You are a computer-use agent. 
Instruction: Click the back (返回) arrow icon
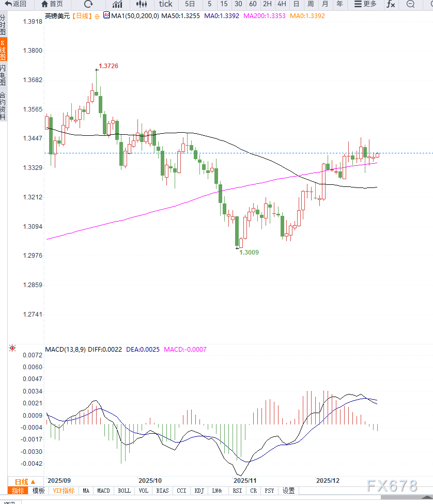(x=16, y=5)
